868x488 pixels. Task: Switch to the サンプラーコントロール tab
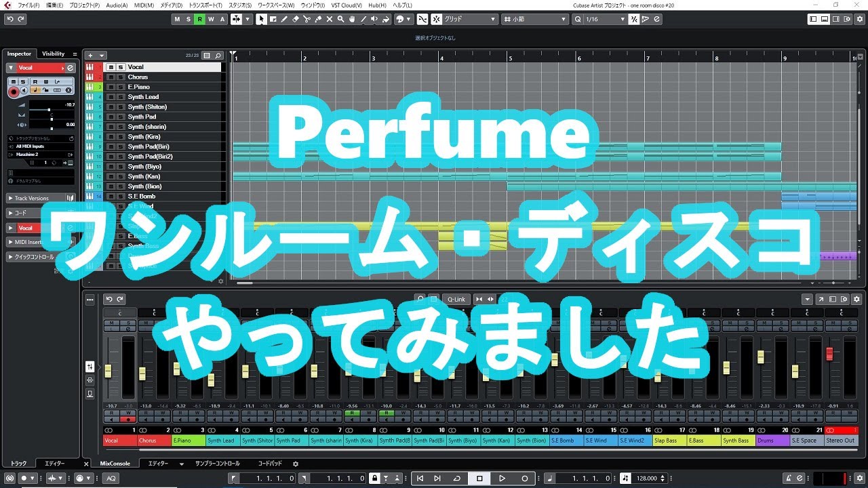(217, 464)
